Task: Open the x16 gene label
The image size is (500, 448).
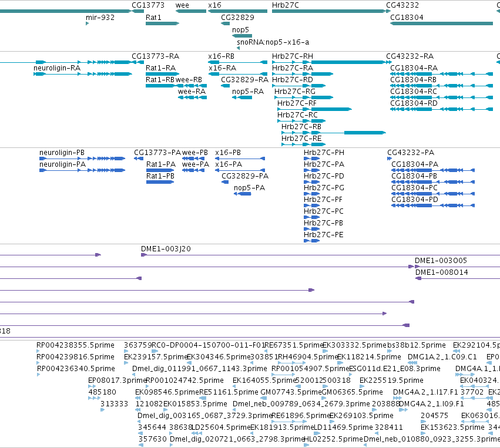Action: [x=214, y=5]
